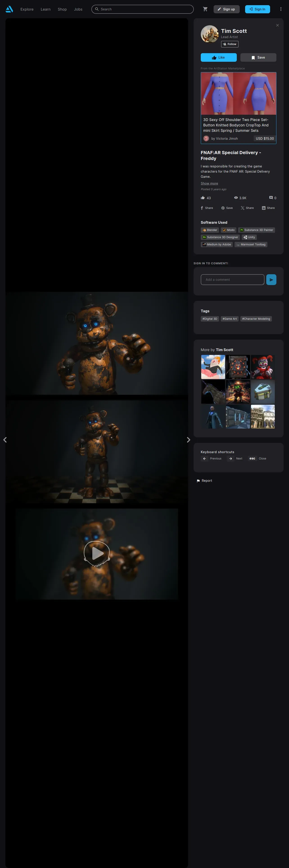
Task: Click the Previous keyboard shortcut arrow key
Action: tap(204, 459)
